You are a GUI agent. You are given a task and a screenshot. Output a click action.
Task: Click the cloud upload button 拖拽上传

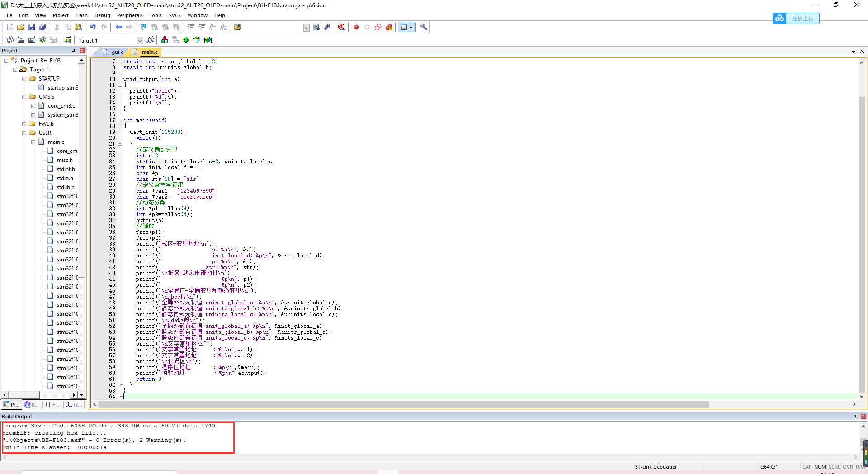796,18
